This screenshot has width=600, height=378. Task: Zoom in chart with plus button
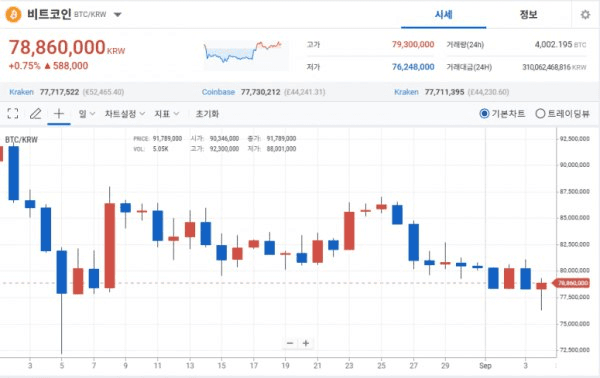pos(306,343)
